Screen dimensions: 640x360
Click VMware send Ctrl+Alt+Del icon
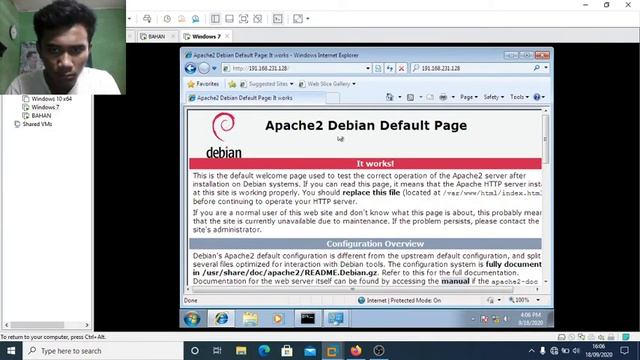(147, 19)
